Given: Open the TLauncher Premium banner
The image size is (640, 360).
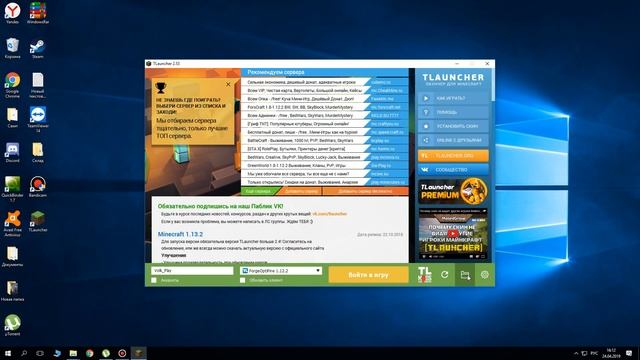Looking at the screenshot, I should pos(453,191).
